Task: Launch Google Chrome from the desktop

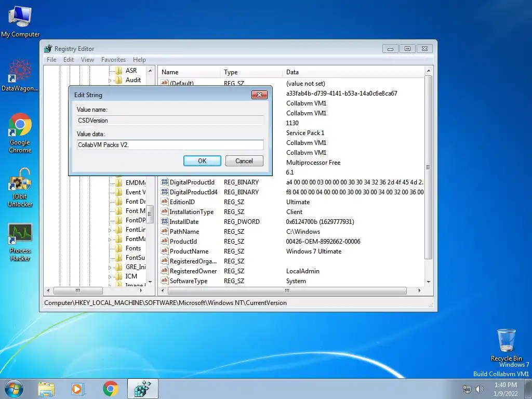Action: (20, 132)
